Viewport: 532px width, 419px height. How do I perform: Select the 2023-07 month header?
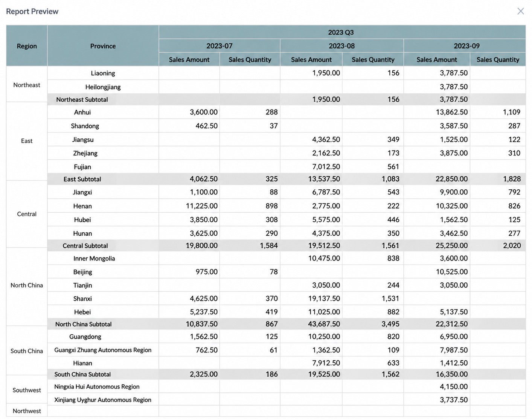click(220, 46)
